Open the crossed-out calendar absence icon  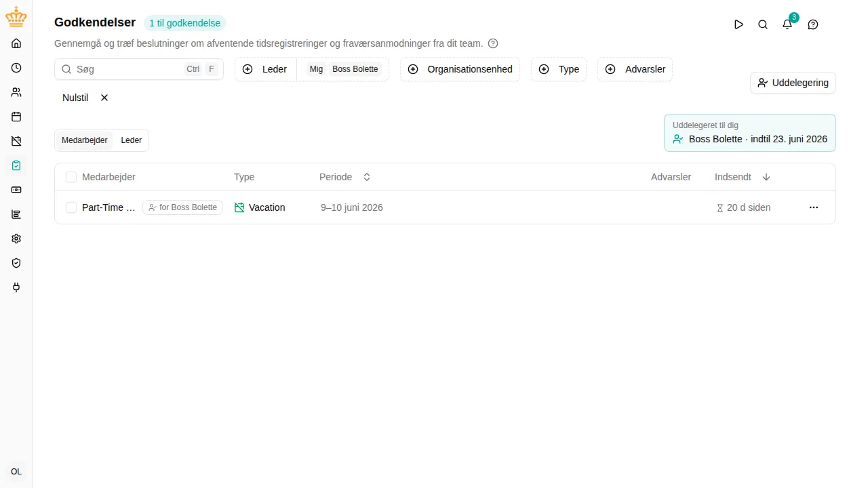point(16,141)
